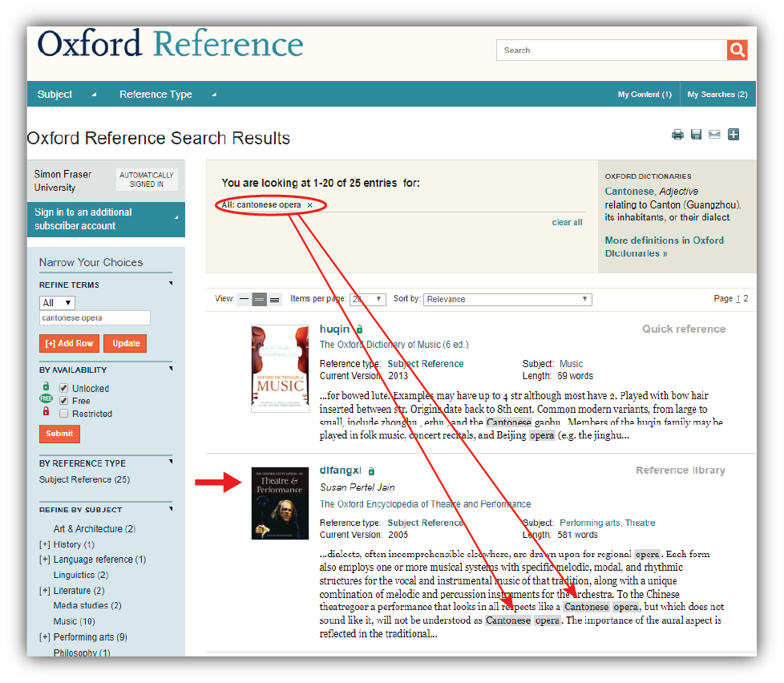Click the orange search magnifier button
Screen dimensions: 784x683
[x=737, y=50]
